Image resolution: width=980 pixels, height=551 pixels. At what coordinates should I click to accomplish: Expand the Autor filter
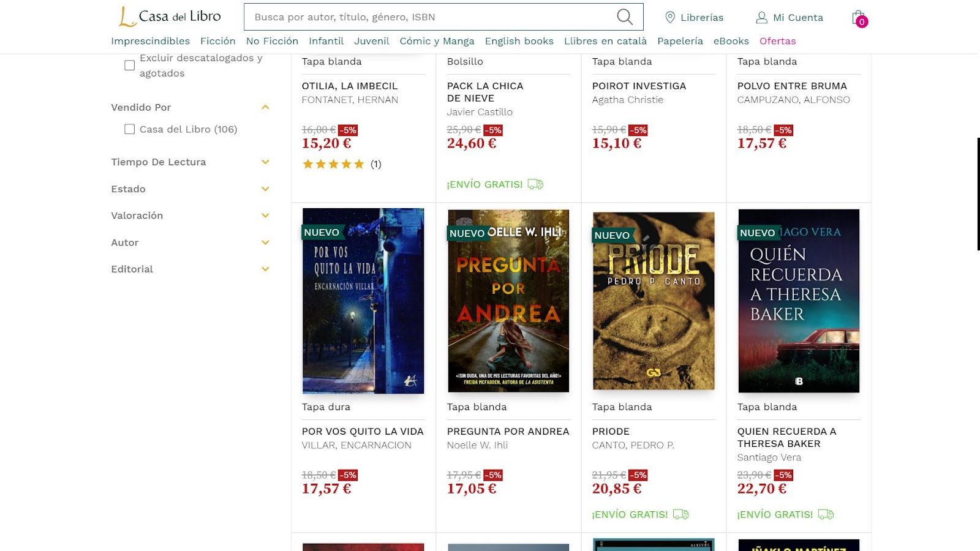(x=265, y=242)
